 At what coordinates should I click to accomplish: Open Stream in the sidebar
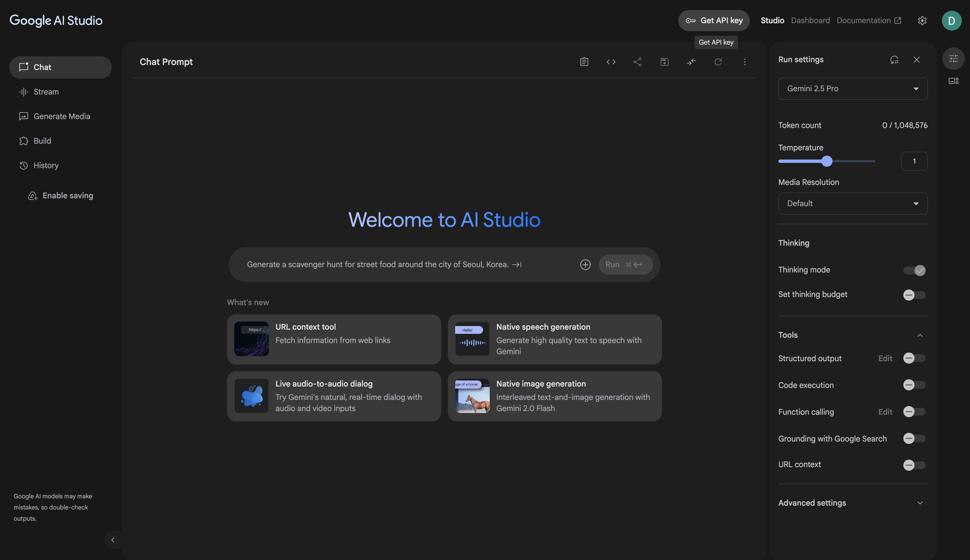point(61,92)
